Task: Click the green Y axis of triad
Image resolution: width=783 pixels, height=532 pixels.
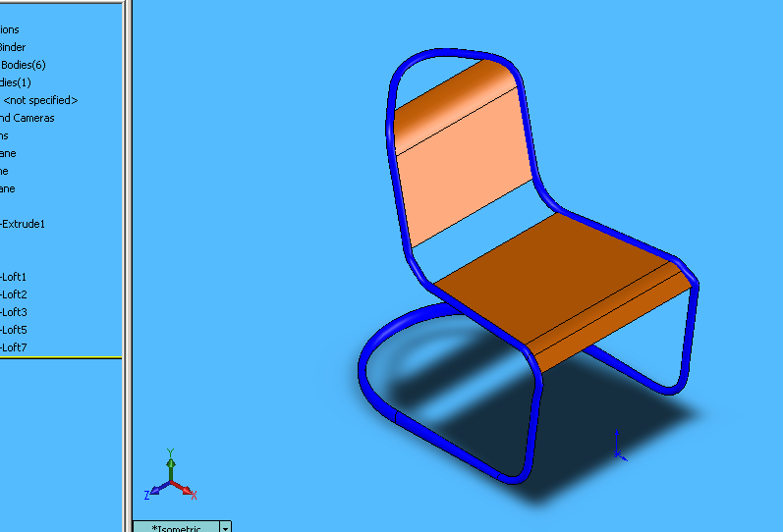Action: pyautogui.click(x=171, y=464)
